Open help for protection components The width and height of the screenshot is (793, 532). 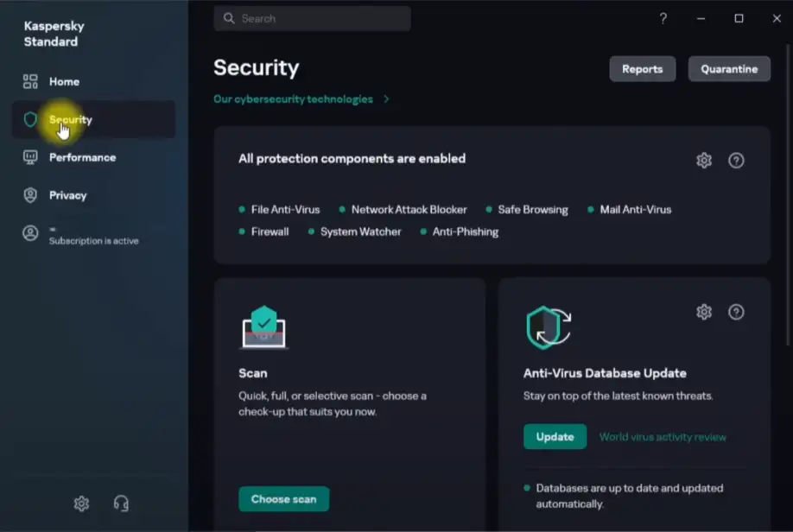click(736, 160)
